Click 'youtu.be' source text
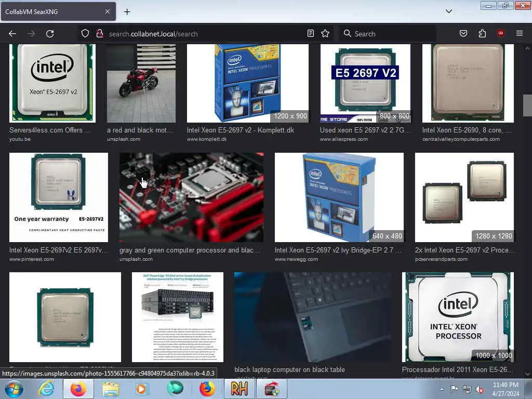The height and width of the screenshot is (399, 532). [x=20, y=139]
